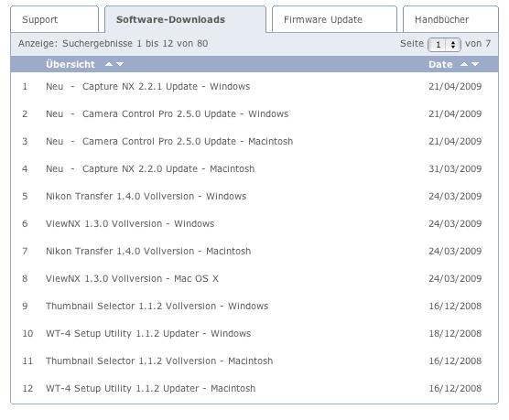509x420 pixels.
Task: Sort Übersicht column descending arrow
Action: (120, 64)
